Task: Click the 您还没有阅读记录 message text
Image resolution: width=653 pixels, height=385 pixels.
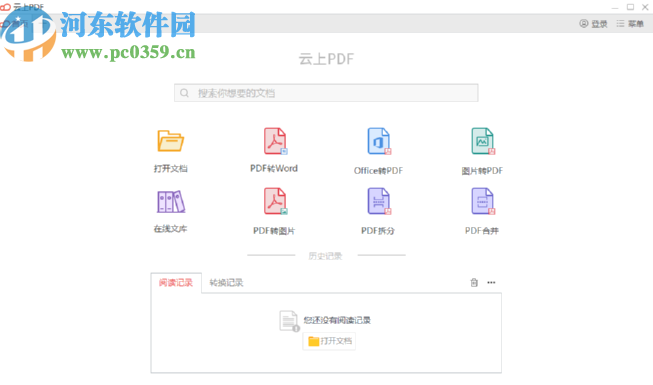Action: (x=337, y=320)
